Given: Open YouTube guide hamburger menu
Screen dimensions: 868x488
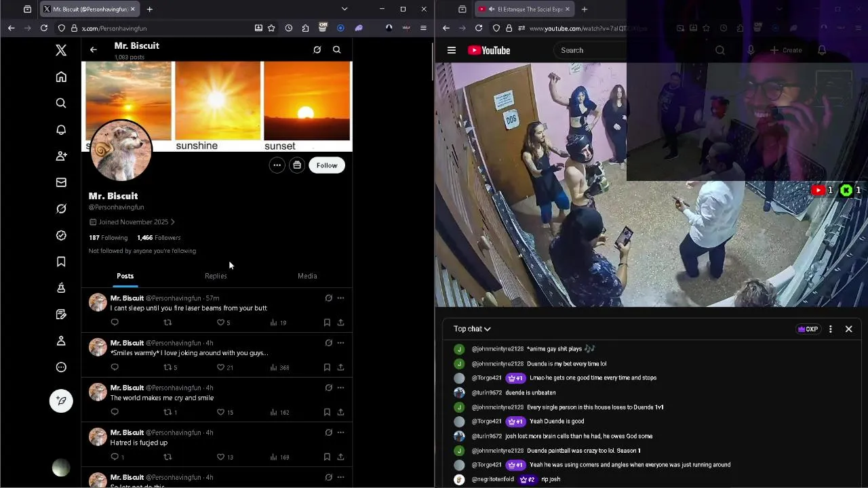Looking at the screenshot, I should coord(452,50).
